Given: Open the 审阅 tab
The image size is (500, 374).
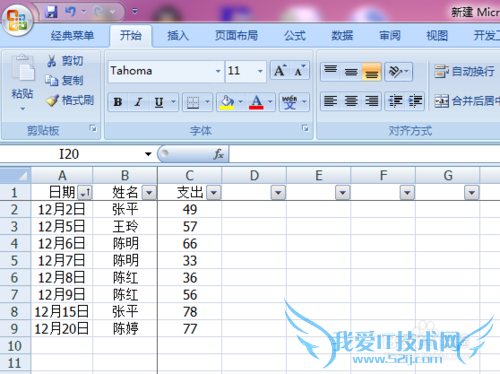Looking at the screenshot, I should click(390, 35).
